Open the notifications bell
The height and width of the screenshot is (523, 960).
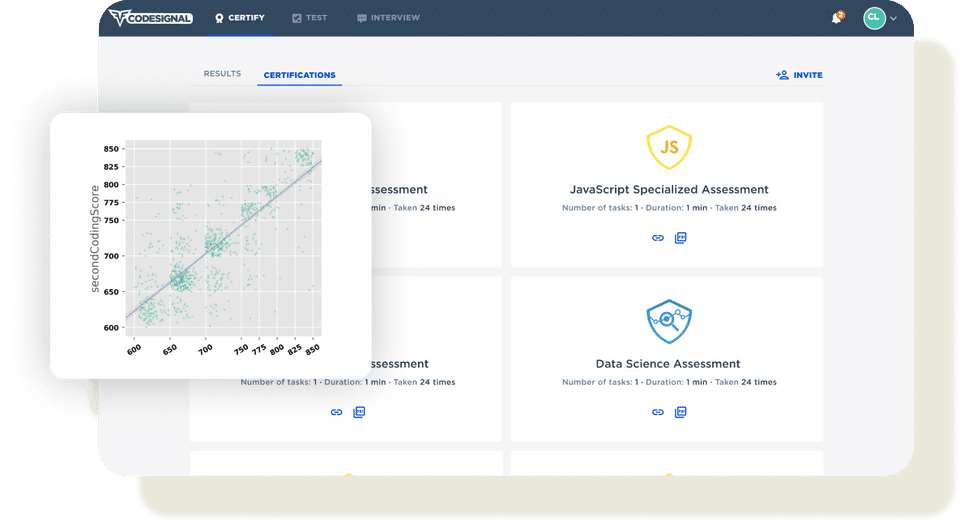[x=837, y=18]
